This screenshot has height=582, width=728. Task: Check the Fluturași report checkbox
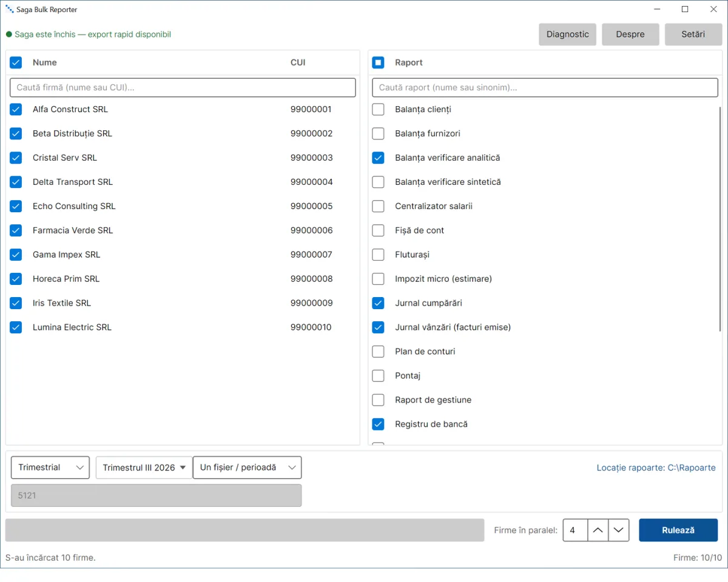pos(378,255)
